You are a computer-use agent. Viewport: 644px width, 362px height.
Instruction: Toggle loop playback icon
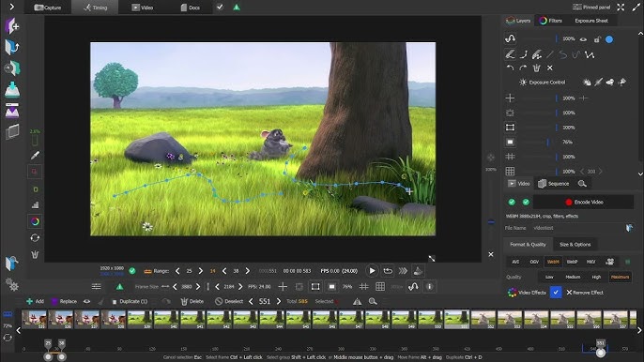[x=388, y=271]
